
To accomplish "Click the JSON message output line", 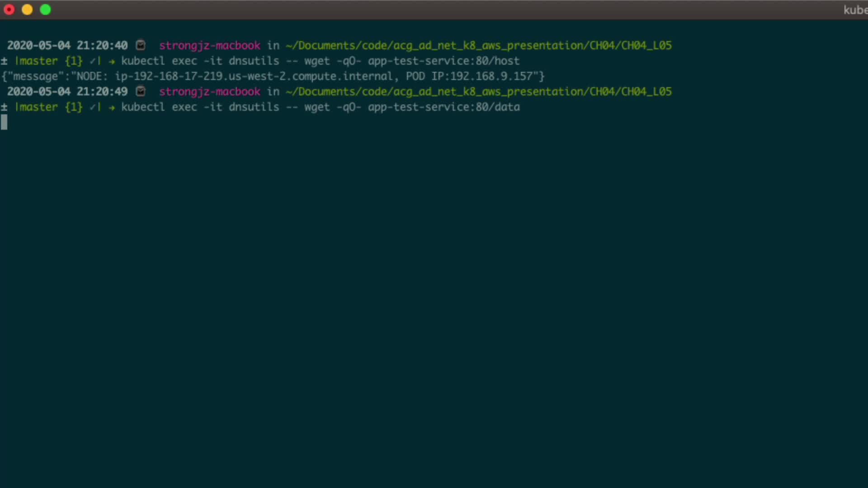I will pos(273,76).
